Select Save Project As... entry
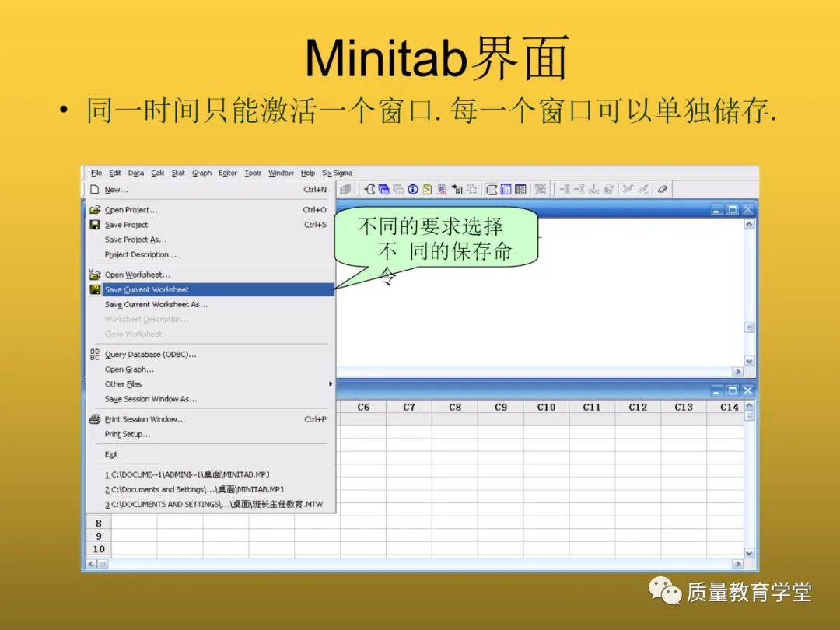Image resolution: width=840 pixels, height=630 pixels. [x=209, y=240]
